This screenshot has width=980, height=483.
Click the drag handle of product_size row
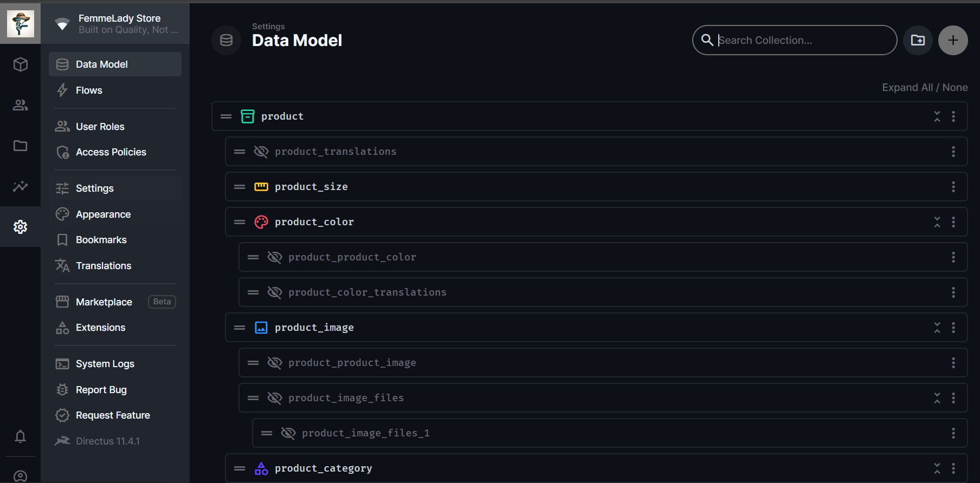pos(240,187)
